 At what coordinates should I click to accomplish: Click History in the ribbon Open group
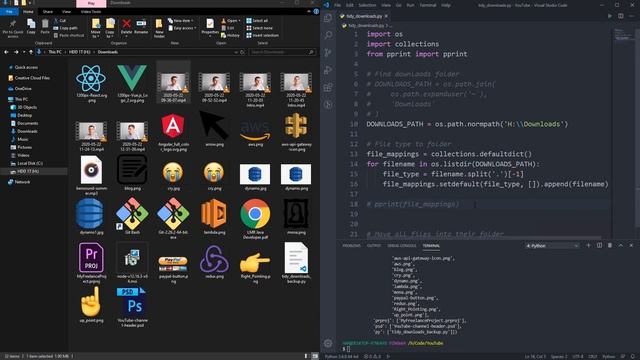[x=231, y=35]
